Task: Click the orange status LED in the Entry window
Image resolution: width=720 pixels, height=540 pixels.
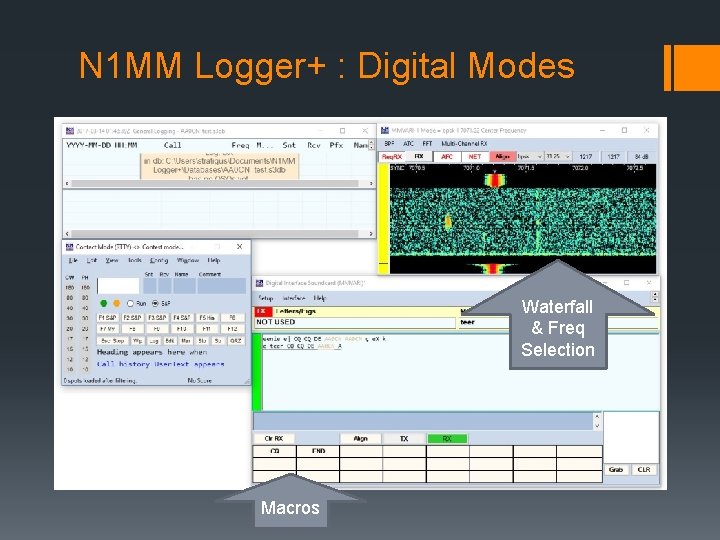Action: tap(117, 303)
